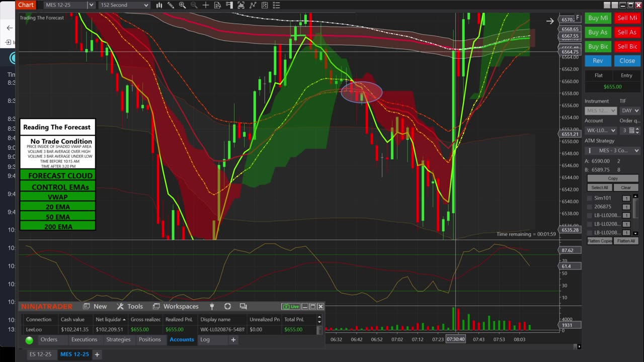Click the Buy Mkt button
The image size is (644, 362).
pos(598,18)
